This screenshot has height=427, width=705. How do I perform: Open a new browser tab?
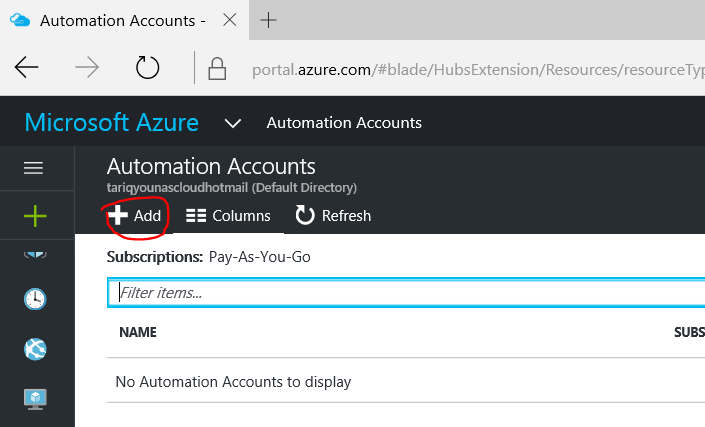coord(268,20)
